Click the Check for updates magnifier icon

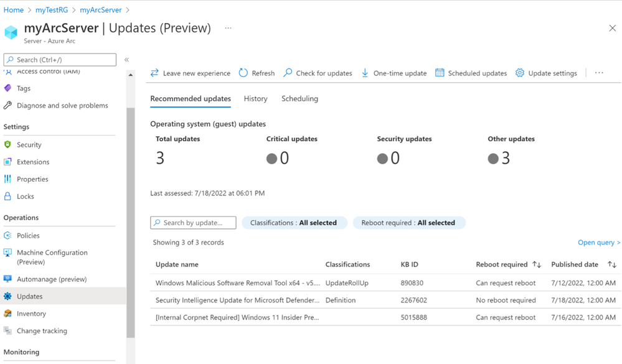[x=288, y=73]
